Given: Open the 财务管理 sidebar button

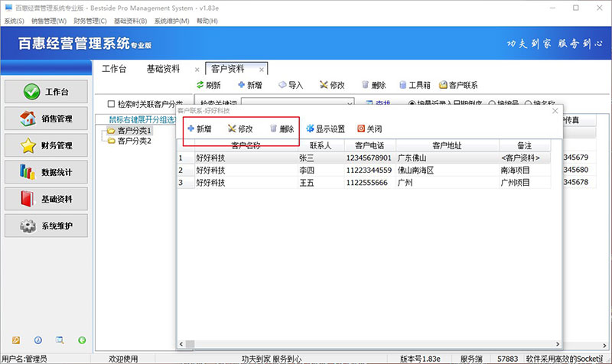Looking at the screenshot, I should [47, 145].
